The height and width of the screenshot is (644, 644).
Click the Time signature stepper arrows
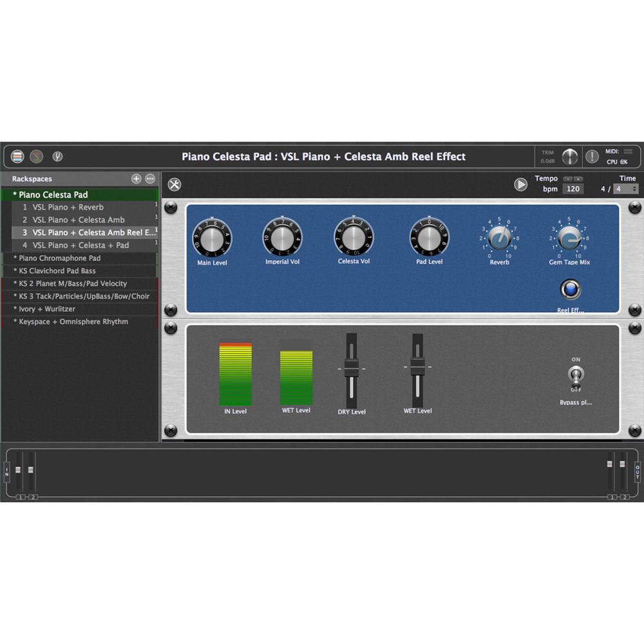634,188
